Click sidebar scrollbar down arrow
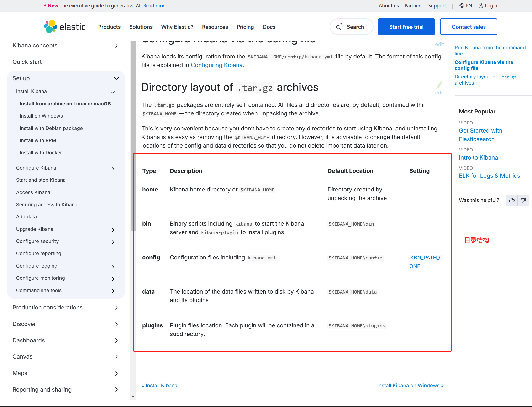 133,397
